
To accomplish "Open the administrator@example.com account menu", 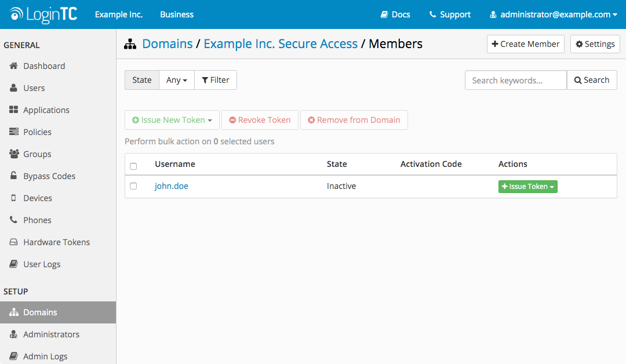I will pos(553,14).
